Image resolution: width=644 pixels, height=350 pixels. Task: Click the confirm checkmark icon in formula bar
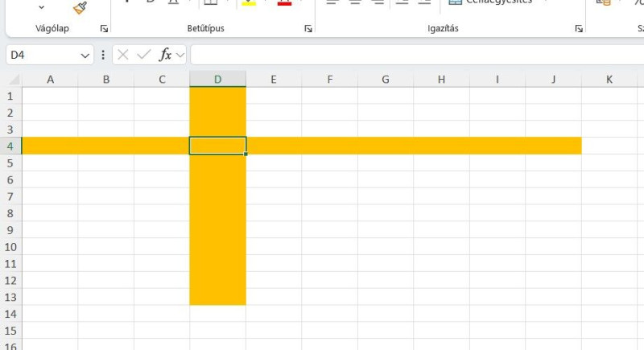[x=144, y=55]
